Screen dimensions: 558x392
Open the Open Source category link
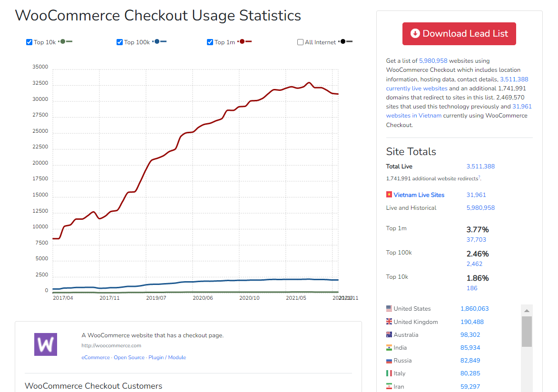coord(129,357)
